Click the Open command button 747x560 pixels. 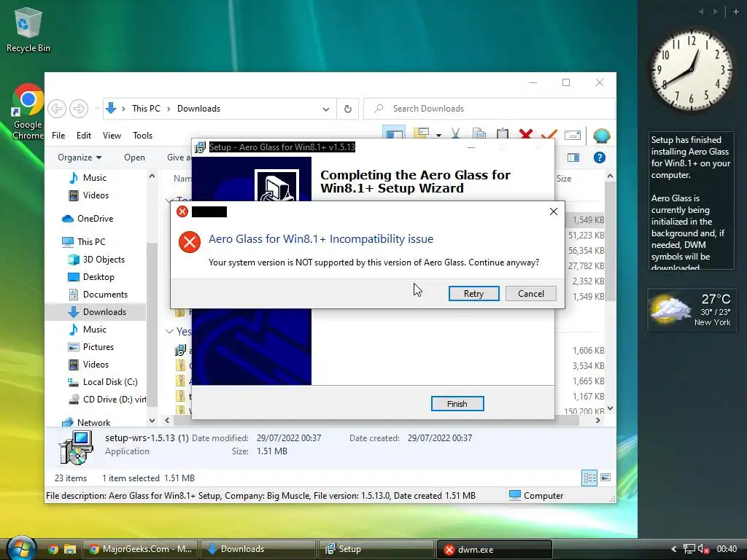tap(134, 157)
